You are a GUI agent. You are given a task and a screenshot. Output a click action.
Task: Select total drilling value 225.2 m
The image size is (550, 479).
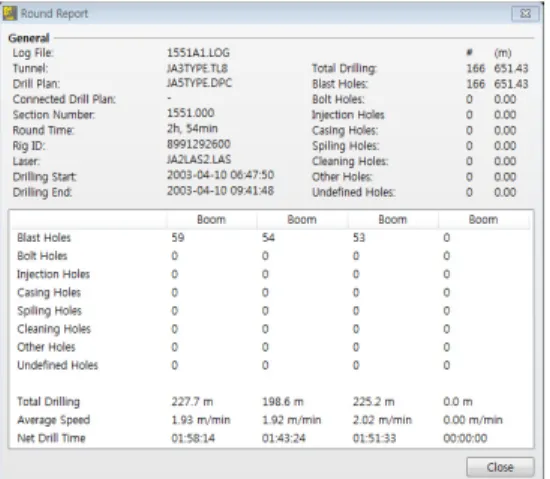[x=374, y=402]
